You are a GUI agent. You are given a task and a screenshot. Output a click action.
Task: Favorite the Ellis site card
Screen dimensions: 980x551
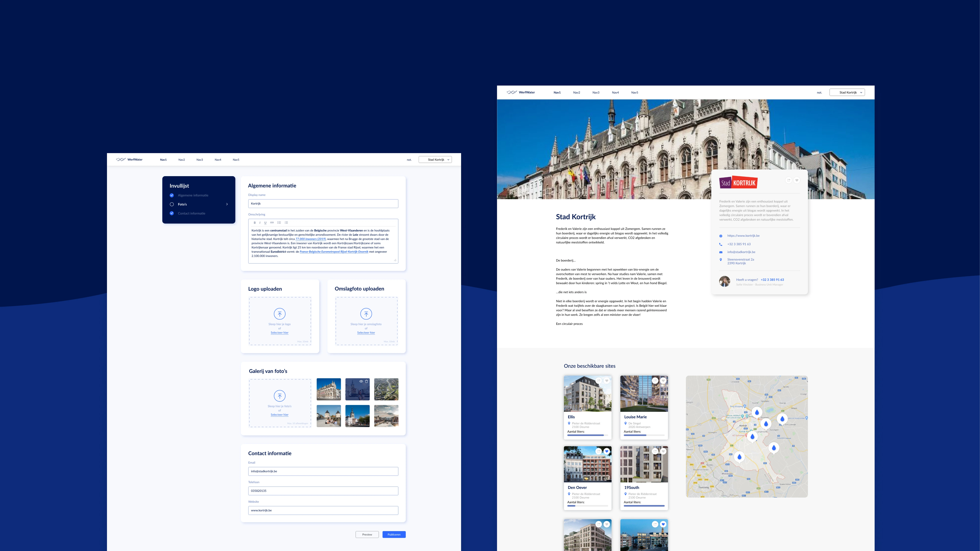click(607, 381)
